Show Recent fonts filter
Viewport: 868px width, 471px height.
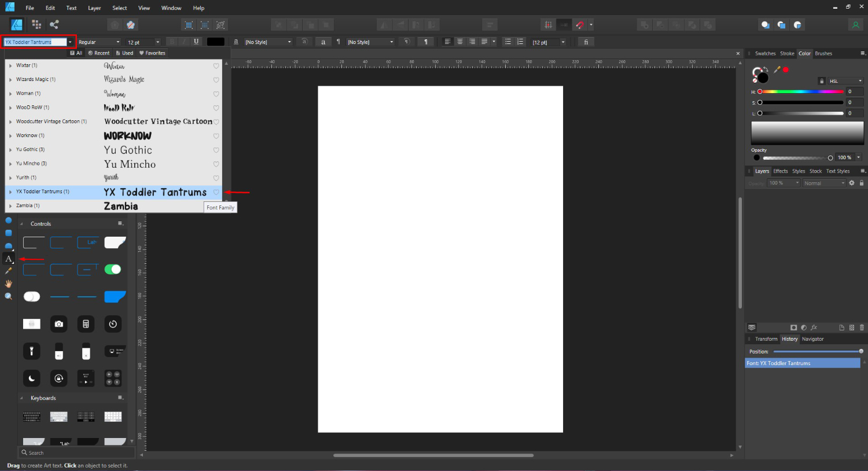pos(98,53)
